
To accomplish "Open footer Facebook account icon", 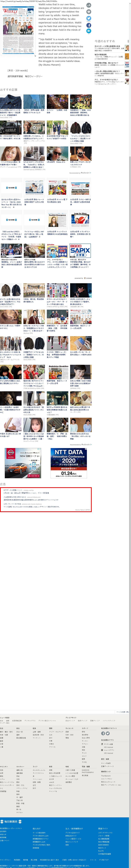I will 103,734.
